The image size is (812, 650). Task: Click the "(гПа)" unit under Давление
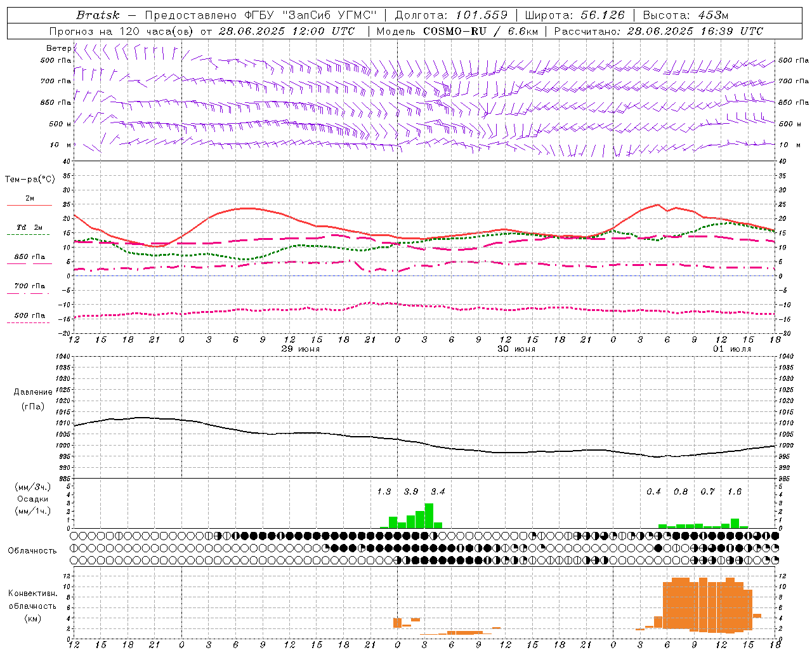(32, 406)
